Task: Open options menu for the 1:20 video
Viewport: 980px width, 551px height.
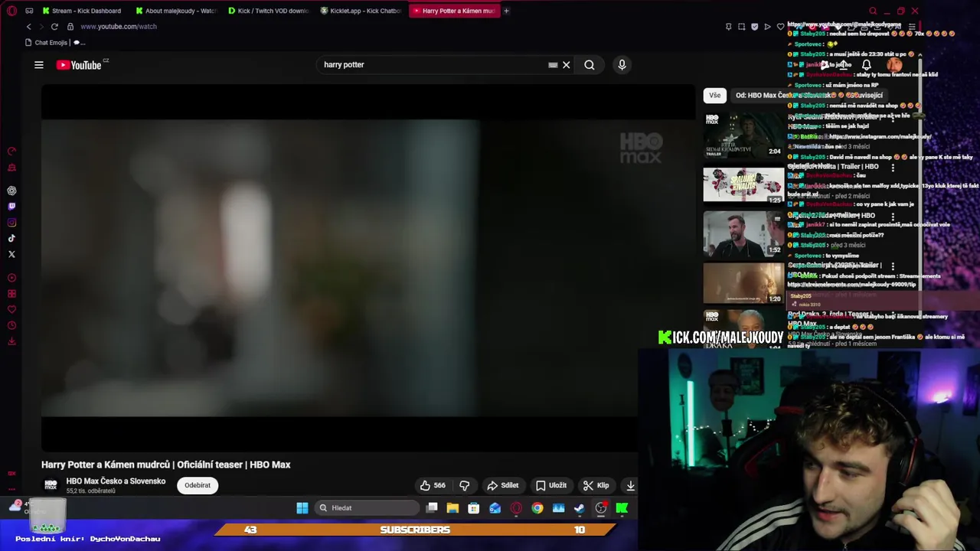Action: tap(893, 266)
